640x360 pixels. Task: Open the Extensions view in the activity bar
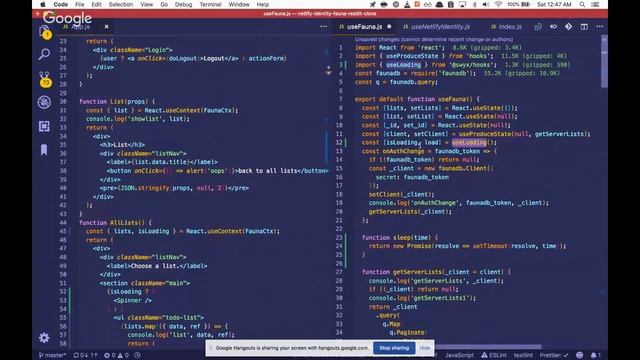pyautogui.click(x=44, y=126)
